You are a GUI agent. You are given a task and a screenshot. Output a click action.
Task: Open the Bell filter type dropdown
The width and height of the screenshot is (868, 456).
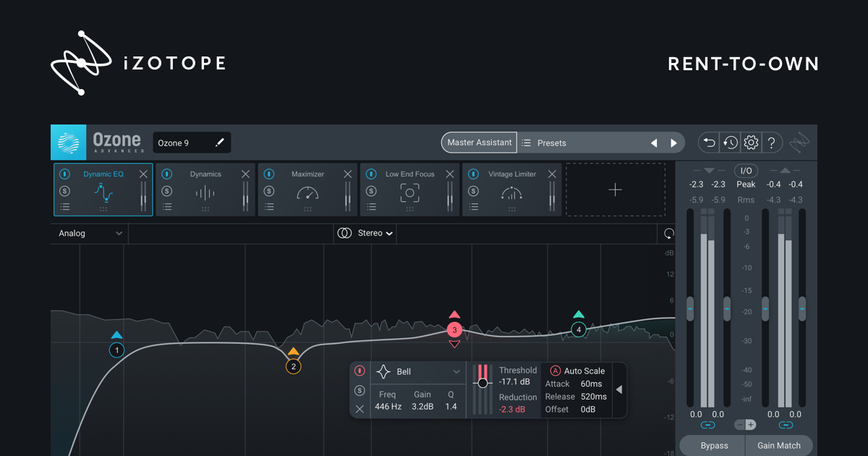(x=418, y=372)
